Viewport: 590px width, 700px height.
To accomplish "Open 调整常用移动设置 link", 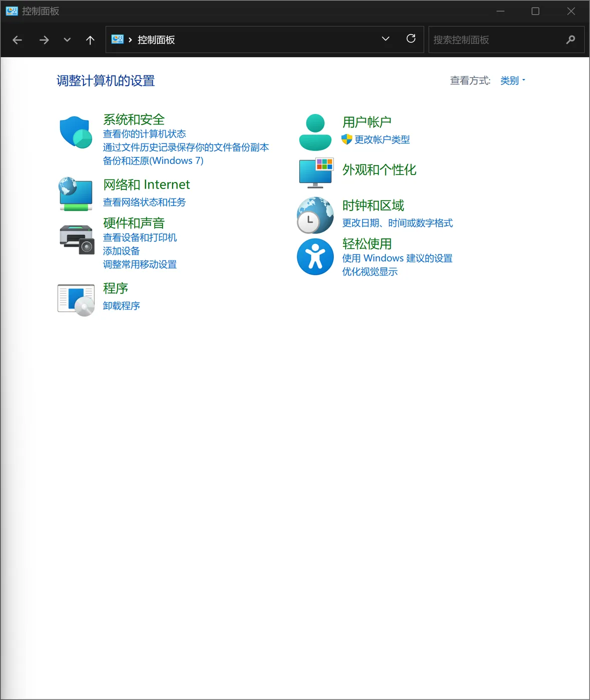I will coord(140,264).
